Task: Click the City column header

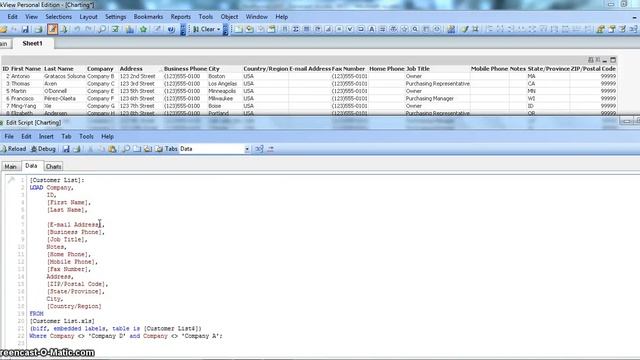Action: coord(214,69)
